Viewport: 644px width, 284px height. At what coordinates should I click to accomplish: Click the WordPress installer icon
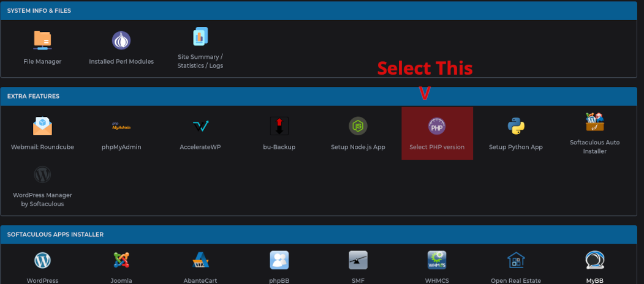(x=42, y=260)
